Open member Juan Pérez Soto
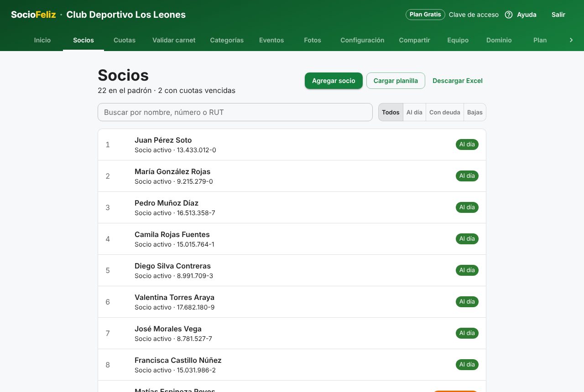The width and height of the screenshot is (584, 392). point(292,144)
